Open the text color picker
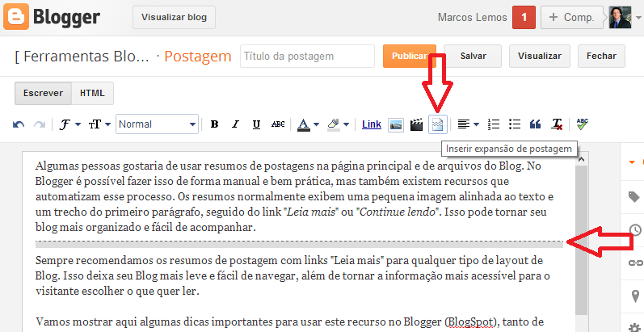The height and width of the screenshot is (332, 644). (308, 124)
